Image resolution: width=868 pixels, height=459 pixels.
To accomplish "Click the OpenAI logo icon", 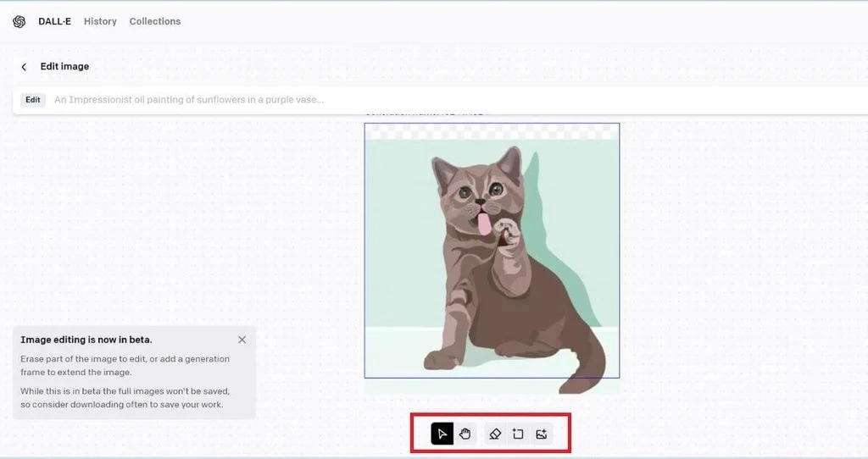I will pyautogui.click(x=19, y=21).
